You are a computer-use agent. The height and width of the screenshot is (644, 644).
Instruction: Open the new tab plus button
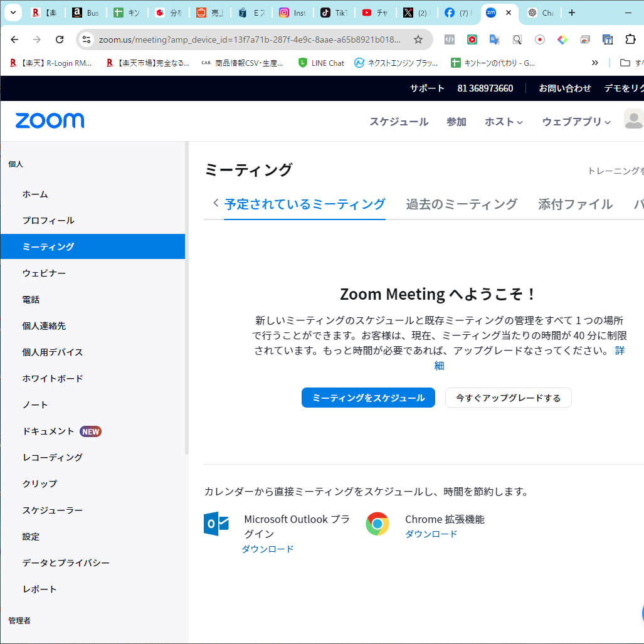click(x=572, y=13)
